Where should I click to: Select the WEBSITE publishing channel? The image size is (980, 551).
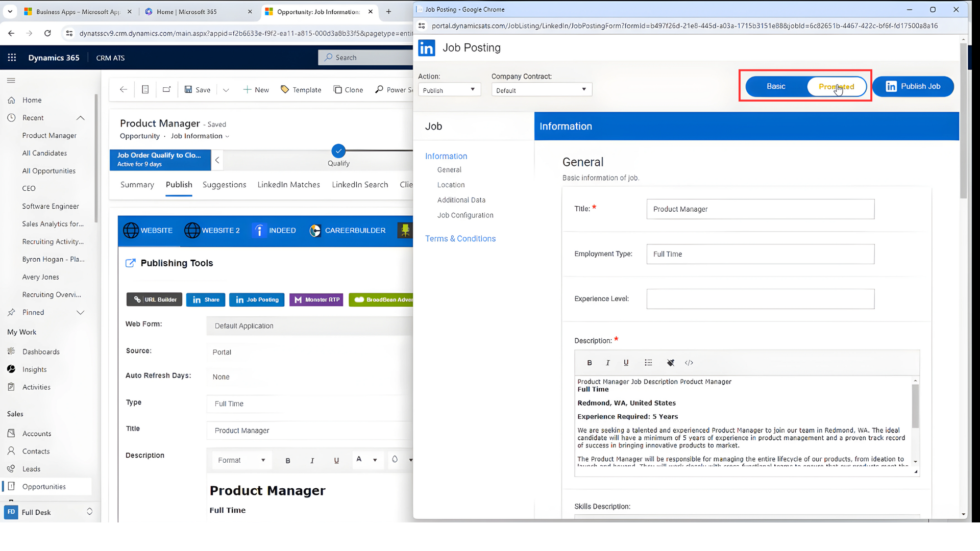pyautogui.click(x=148, y=231)
